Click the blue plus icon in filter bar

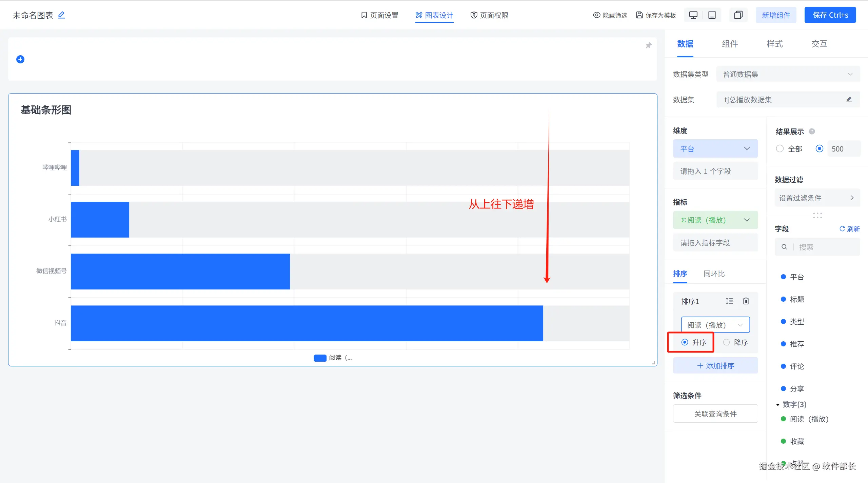[20, 59]
